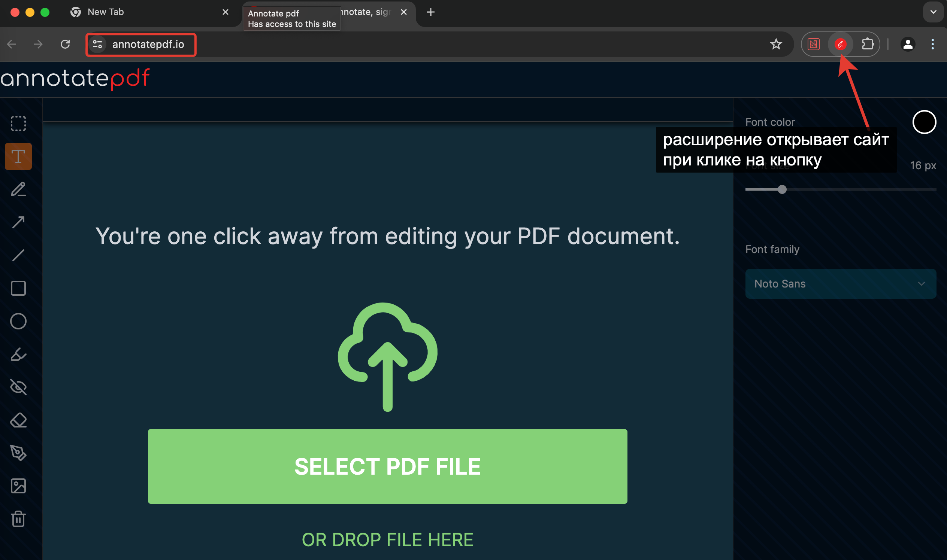Select the Eraser tool

[18, 420]
